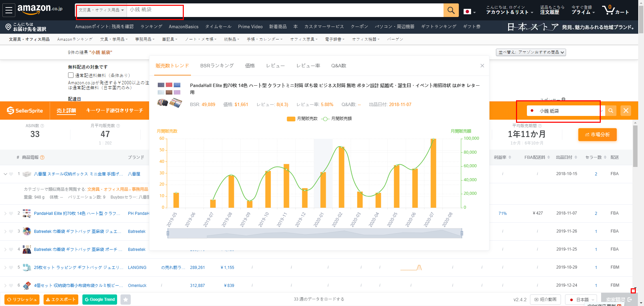644x306 pixels.
Task: Open the 日本語 language dropdown in footer
Action: tap(581, 300)
